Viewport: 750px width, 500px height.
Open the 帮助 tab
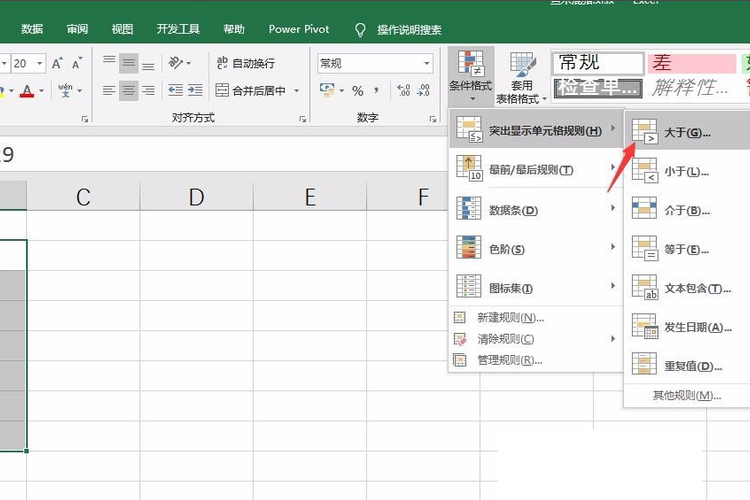click(233, 29)
